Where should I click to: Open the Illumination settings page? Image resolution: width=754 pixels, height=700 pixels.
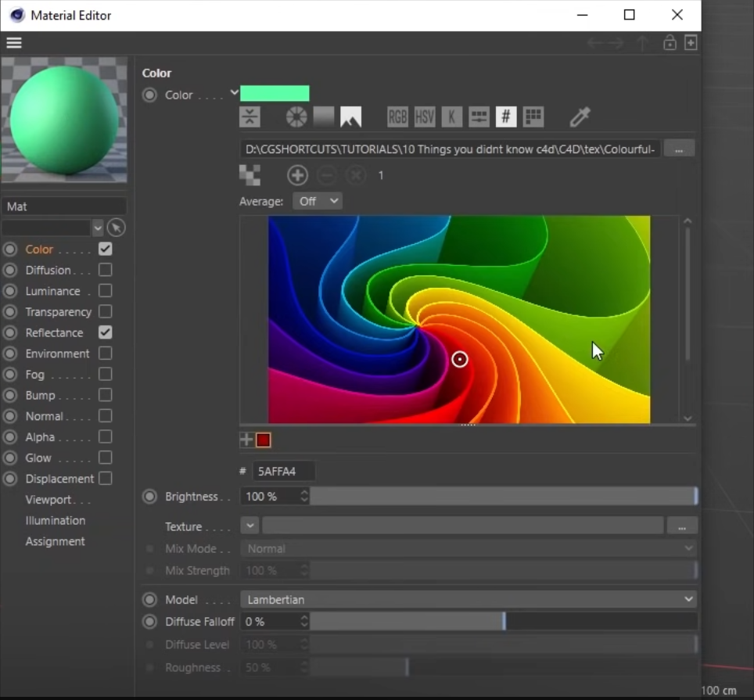pyautogui.click(x=55, y=520)
